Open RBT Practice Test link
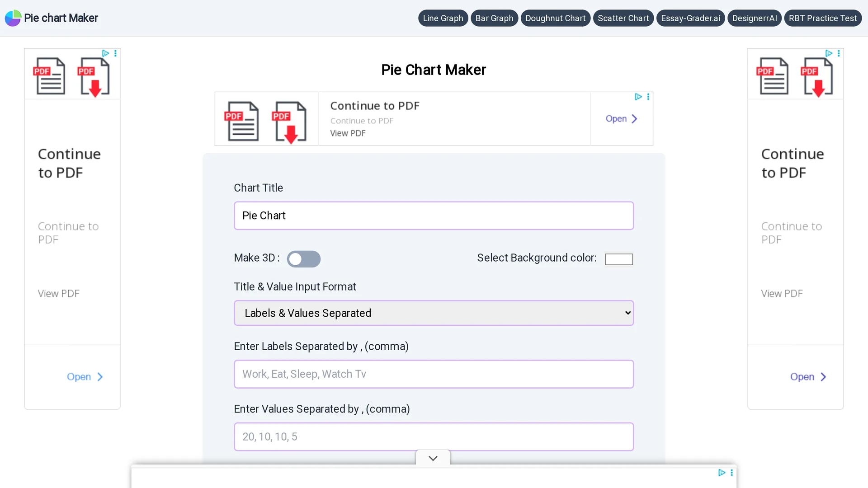Screen dimensions: 868x488 pos(822,18)
